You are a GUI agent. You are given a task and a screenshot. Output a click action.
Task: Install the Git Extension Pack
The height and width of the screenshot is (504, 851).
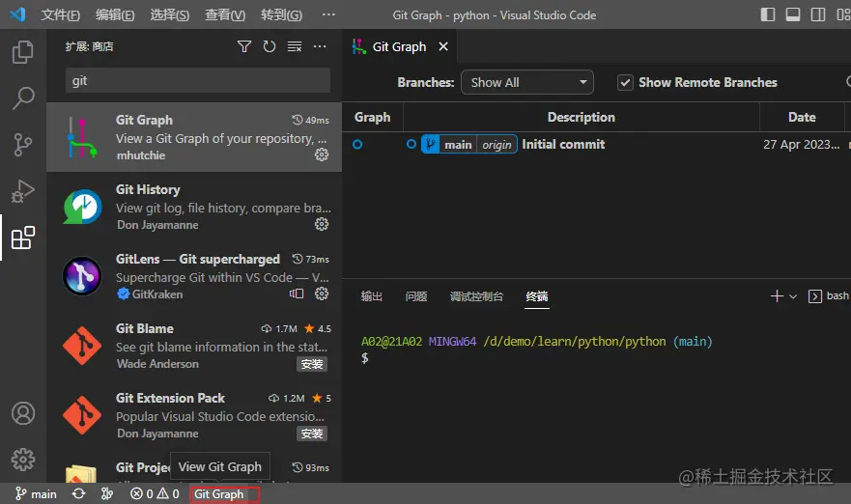click(x=312, y=434)
